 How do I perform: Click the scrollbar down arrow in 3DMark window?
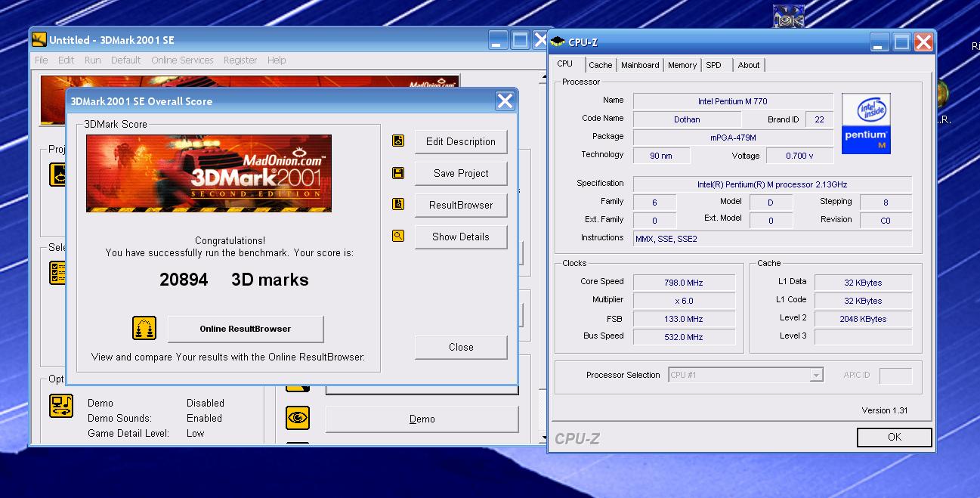[x=543, y=438]
